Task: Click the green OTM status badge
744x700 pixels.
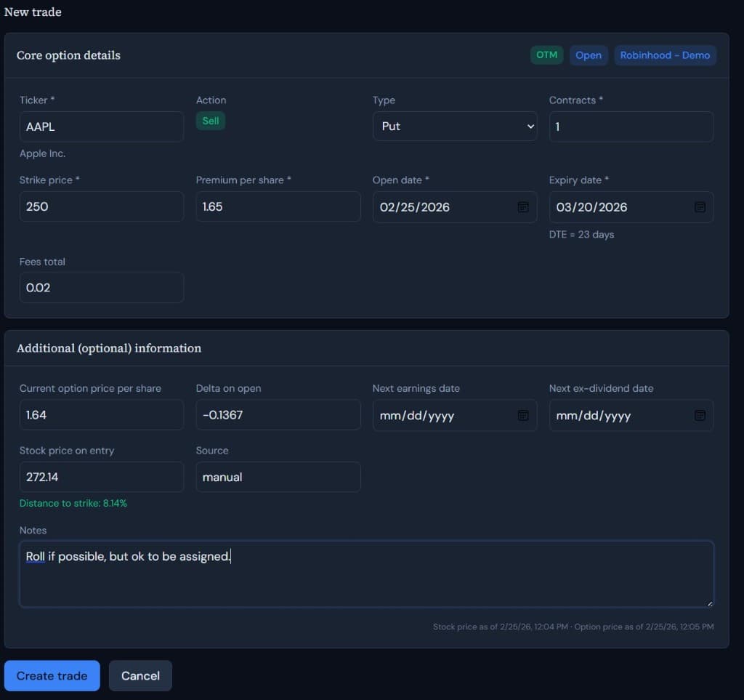Action: point(546,55)
